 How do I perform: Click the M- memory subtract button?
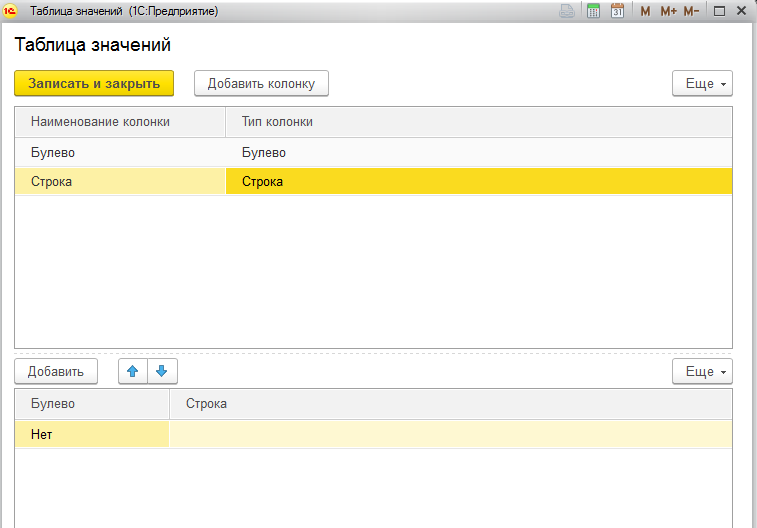point(691,11)
